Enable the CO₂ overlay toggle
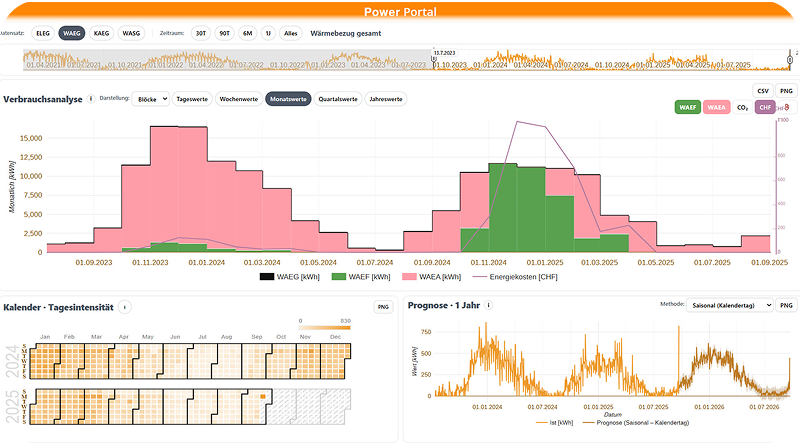 coord(742,106)
